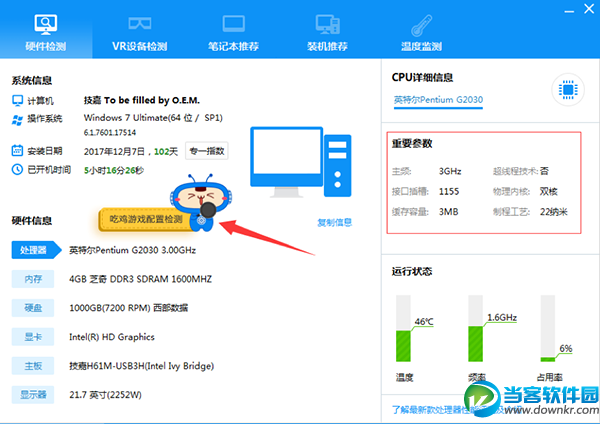Screen dimensions: 600x424
Task: Select the 处理器 processor category
Action: (36, 250)
